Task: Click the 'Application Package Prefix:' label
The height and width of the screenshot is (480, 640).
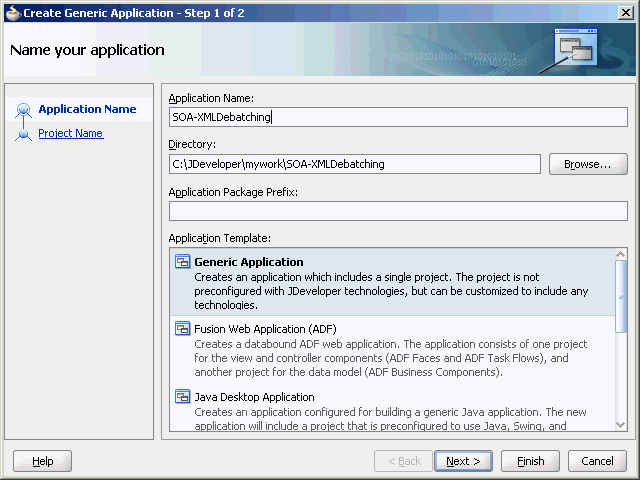Action: pos(233,192)
